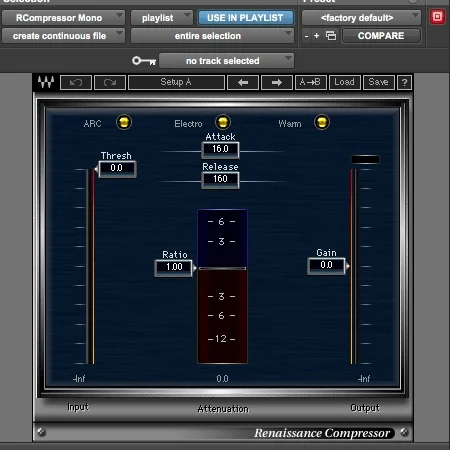450x450 pixels.
Task: Redo change with redo arrow
Action: coord(110,82)
